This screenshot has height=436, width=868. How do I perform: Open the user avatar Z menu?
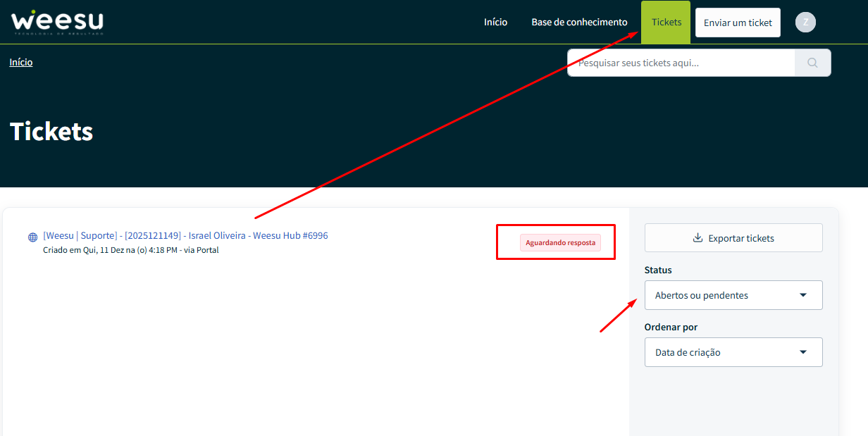pyautogui.click(x=805, y=22)
